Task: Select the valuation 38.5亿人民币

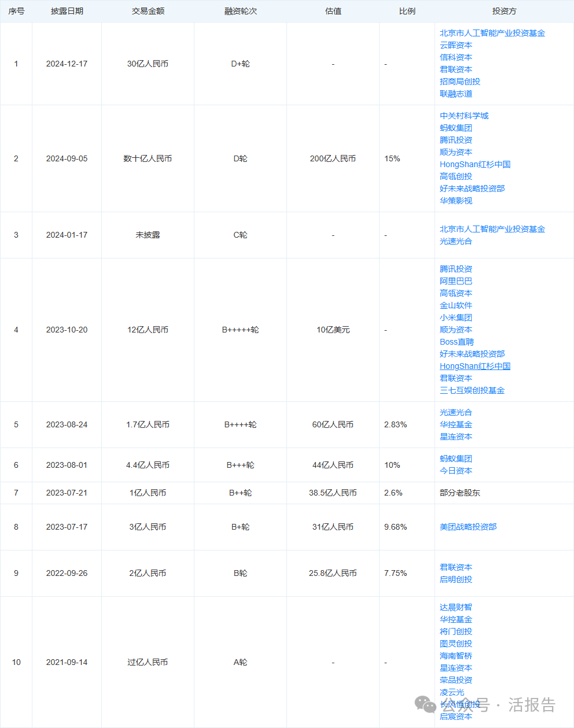Action: pyautogui.click(x=333, y=493)
